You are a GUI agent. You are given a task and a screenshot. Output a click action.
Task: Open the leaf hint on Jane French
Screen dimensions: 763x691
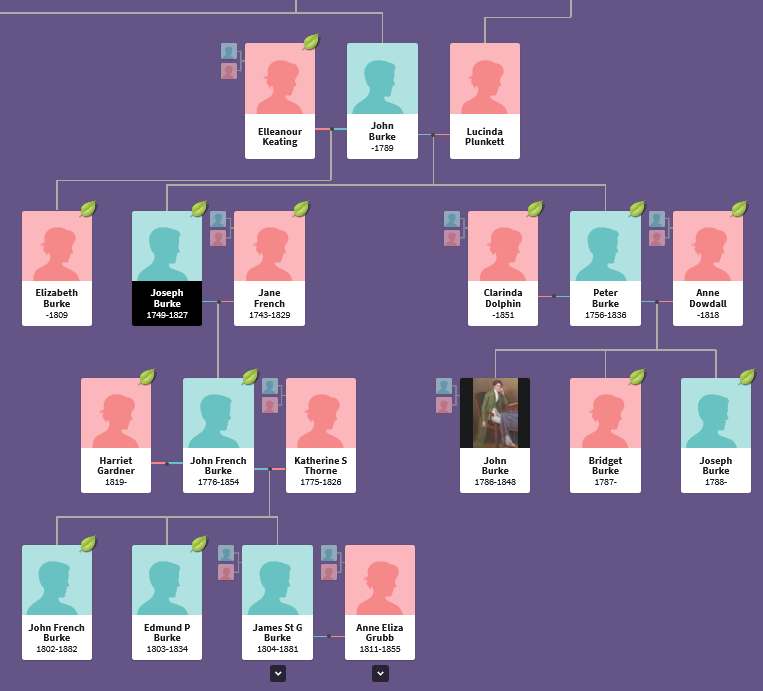click(x=301, y=209)
